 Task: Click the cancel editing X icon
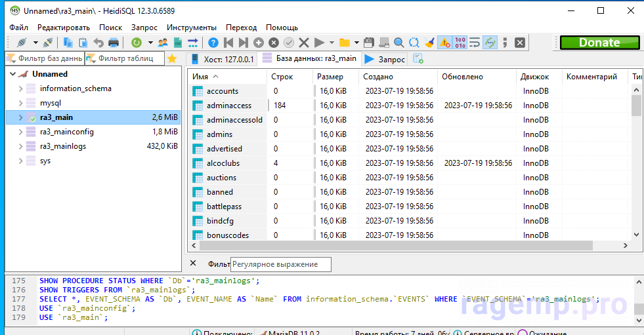(304, 43)
